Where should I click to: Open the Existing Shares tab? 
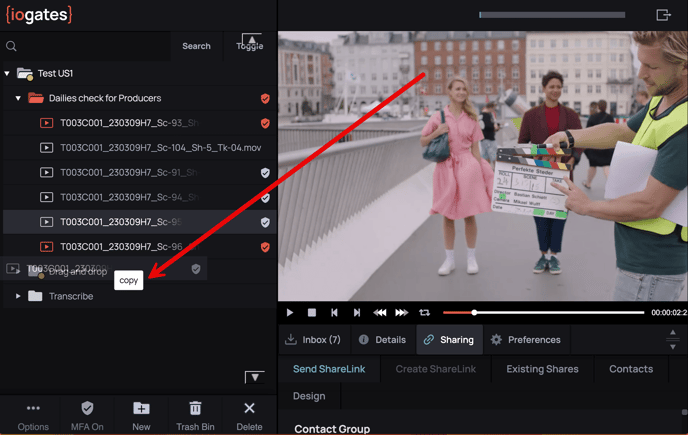point(542,369)
